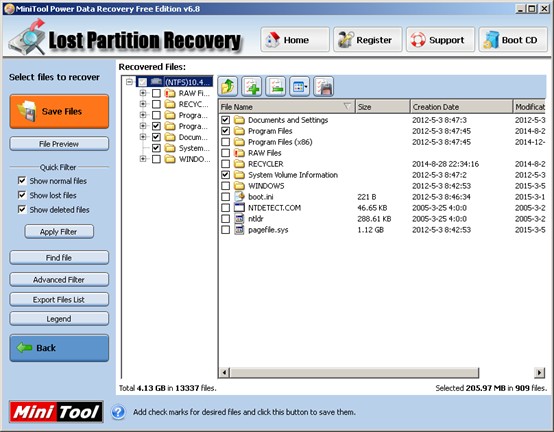Click the Boot CD button
Screen dimensions: 554x432
pos(513,40)
